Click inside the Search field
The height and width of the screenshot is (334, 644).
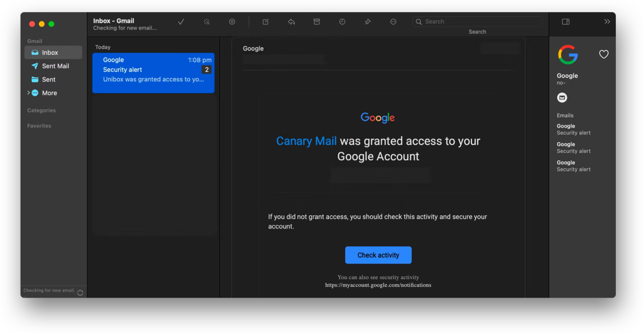(x=478, y=21)
